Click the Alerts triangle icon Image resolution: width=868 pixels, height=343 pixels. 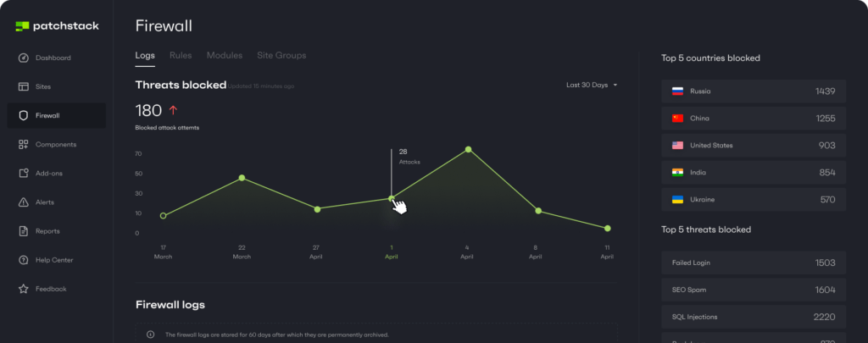pos(24,202)
